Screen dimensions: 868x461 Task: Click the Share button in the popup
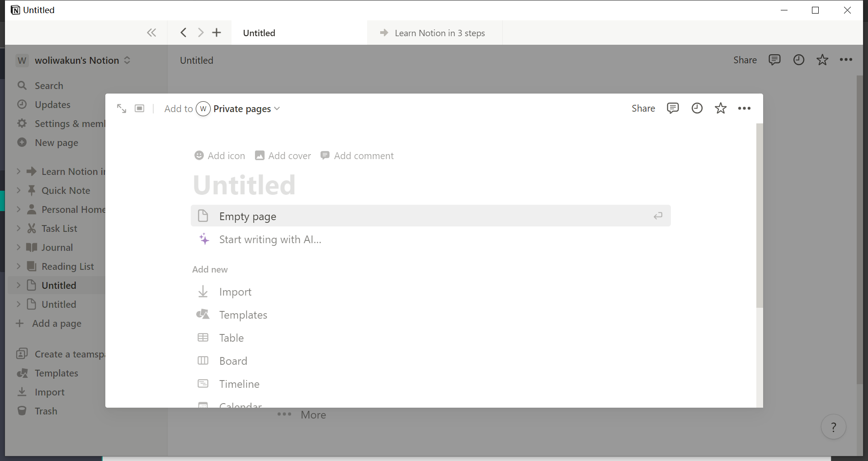tap(643, 108)
